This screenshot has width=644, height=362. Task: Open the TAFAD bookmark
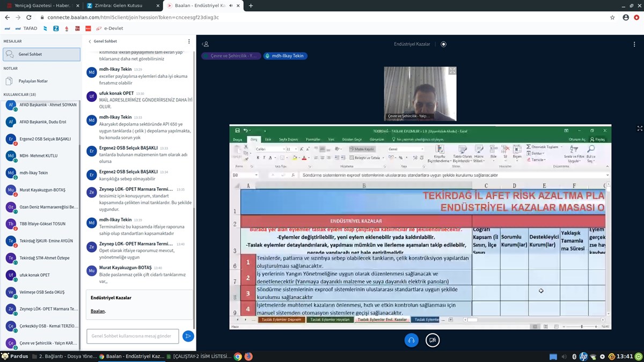tap(26, 28)
